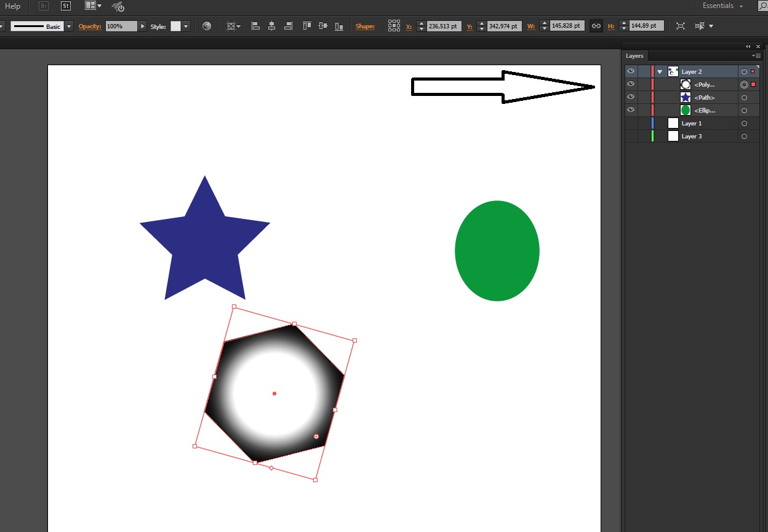The height and width of the screenshot is (532, 768).
Task: Click the Horizontal Align Left icon
Action: point(255,26)
